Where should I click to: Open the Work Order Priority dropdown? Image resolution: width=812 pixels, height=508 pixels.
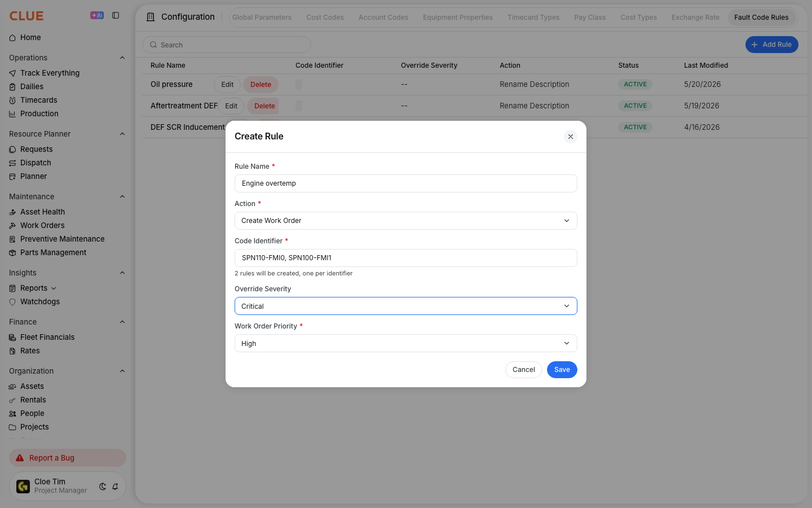[406, 343]
